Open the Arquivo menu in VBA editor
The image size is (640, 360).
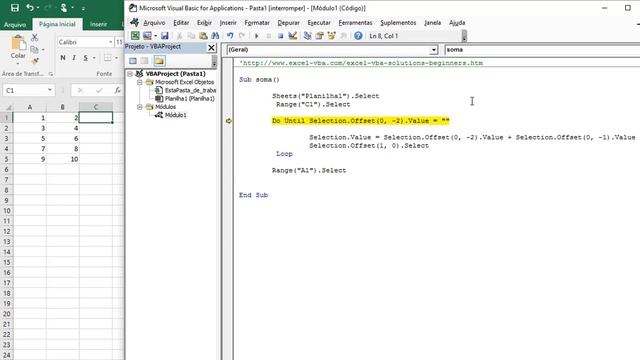(154, 23)
